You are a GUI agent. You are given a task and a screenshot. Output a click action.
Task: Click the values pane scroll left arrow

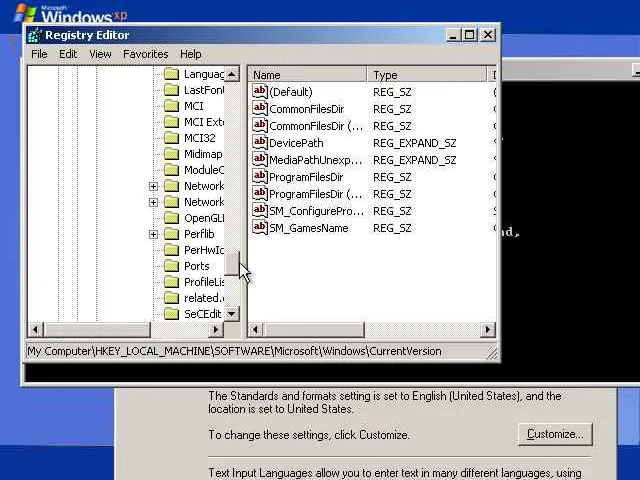[256, 329]
